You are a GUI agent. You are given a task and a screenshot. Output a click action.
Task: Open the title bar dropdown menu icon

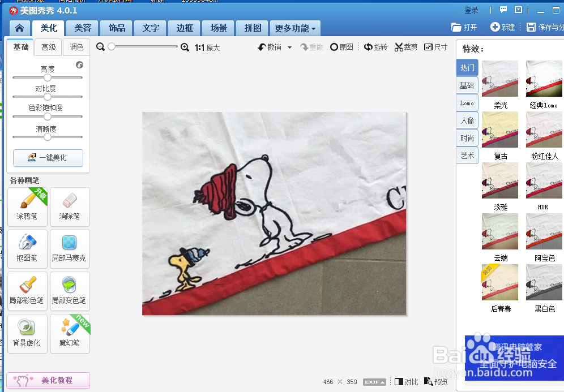coord(518,10)
